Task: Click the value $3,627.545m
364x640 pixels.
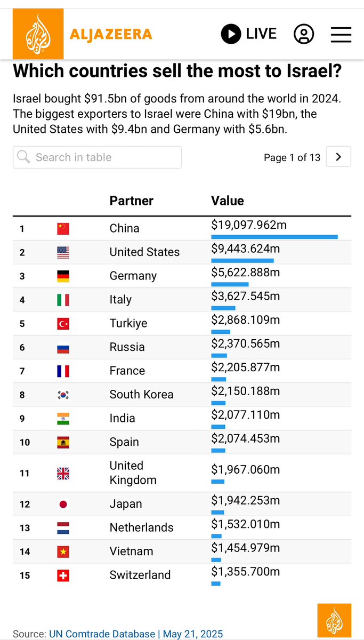Action: (x=245, y=297)
